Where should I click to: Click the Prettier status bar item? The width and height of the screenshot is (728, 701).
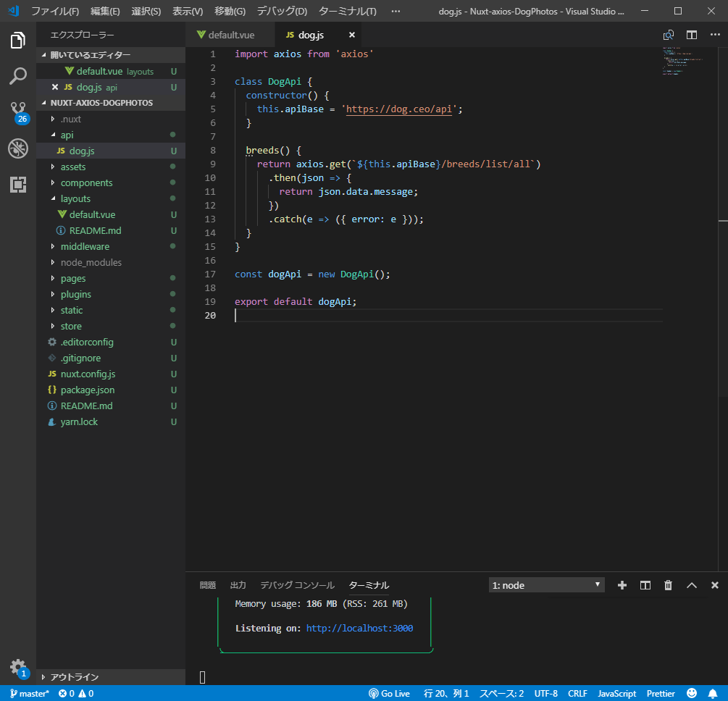(x=661, y=693)
